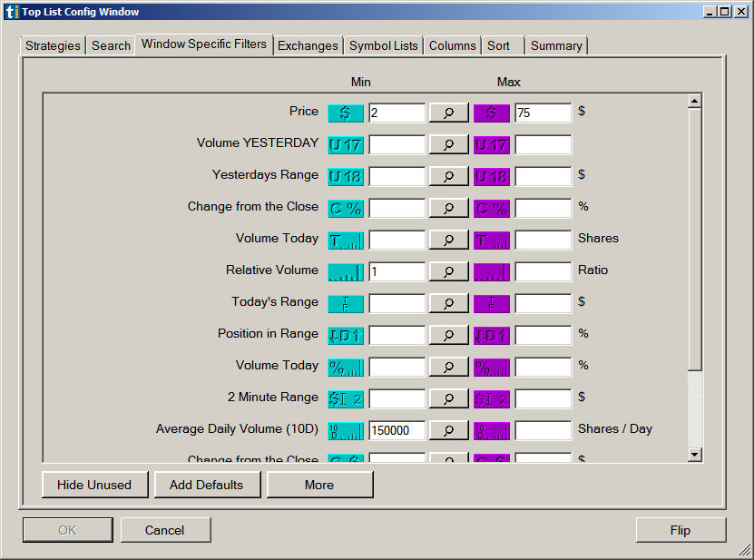The height and width of the screenshot is (560, 754).
Task: Open the Price row magnifier lookup
Action: point(448,113)
